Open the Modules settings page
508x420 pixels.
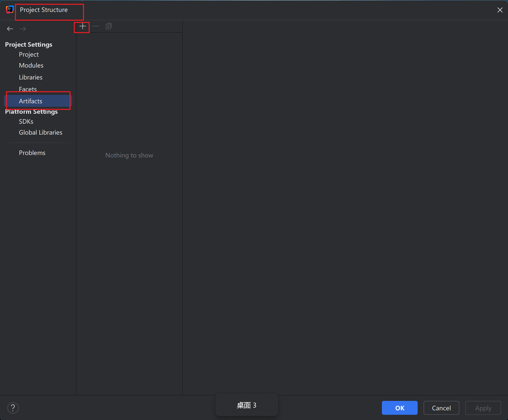pos(31,65)
